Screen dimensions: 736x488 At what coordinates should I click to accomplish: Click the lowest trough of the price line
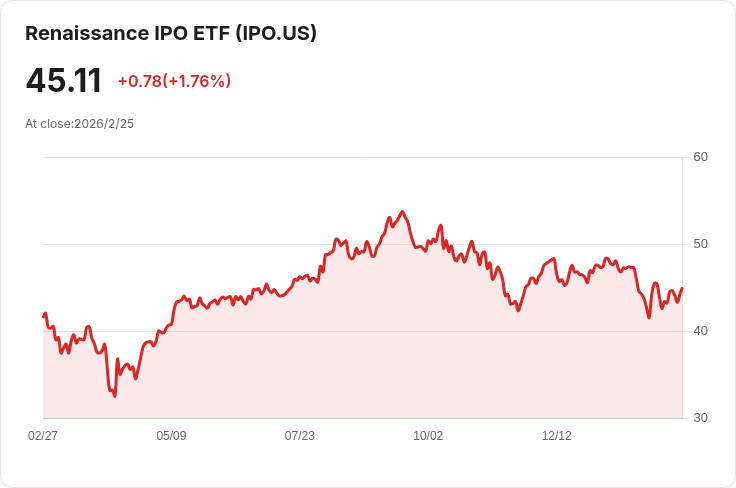click(115, 396)
